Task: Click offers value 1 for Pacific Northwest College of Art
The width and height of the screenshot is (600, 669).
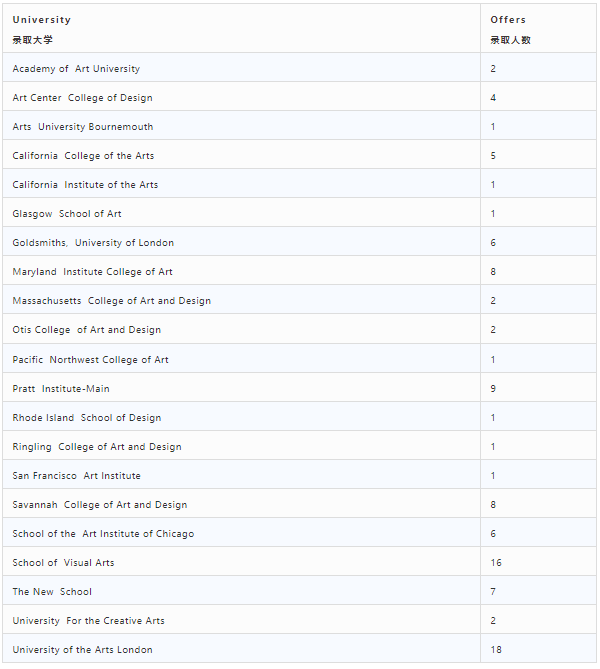Action: (x=493, y=360)
